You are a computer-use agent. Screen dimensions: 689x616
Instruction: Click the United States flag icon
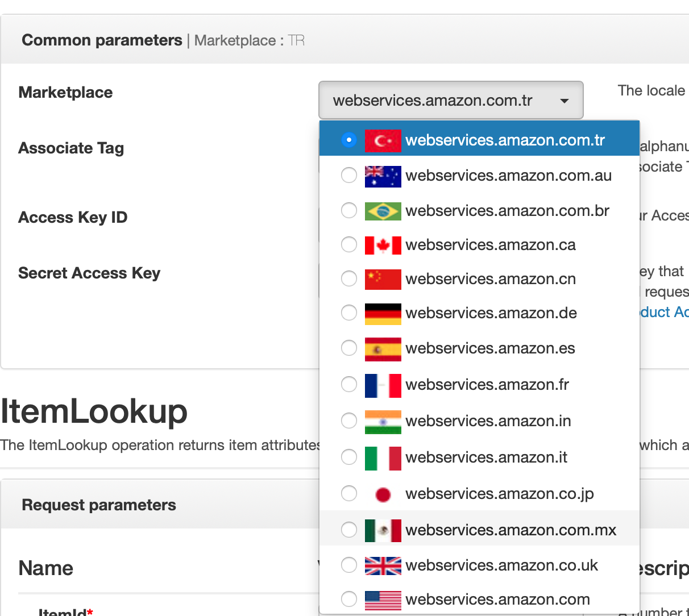382,600
